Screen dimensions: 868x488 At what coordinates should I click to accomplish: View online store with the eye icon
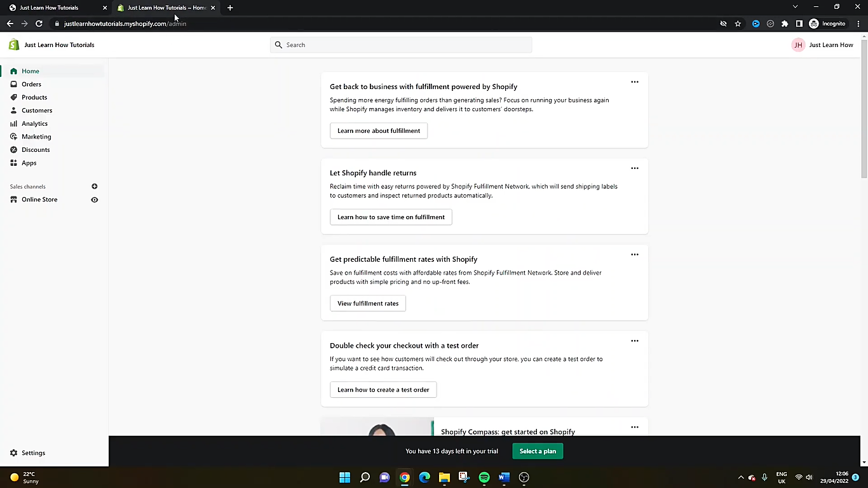95,200
